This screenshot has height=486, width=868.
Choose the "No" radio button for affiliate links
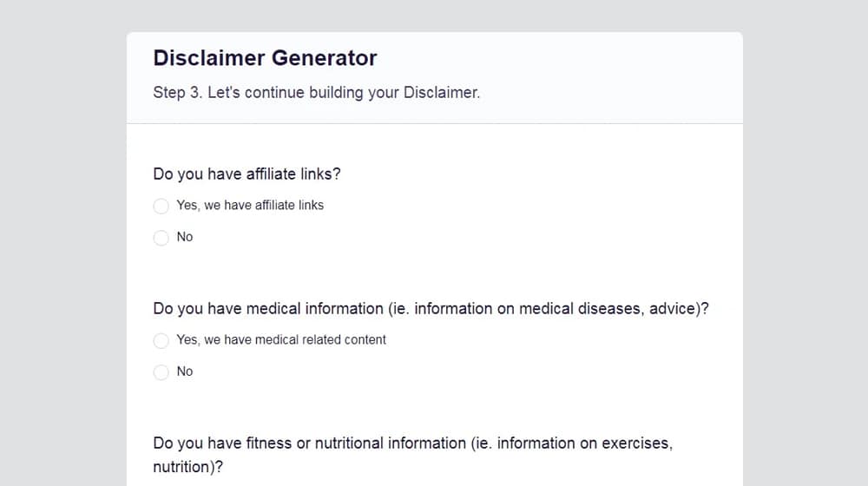161,238
